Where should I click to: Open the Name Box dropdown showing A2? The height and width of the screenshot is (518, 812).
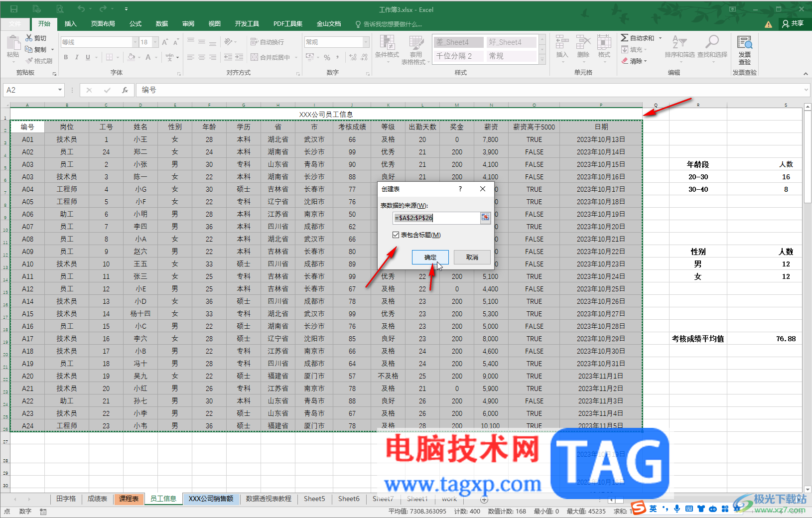tap(60, 90)
